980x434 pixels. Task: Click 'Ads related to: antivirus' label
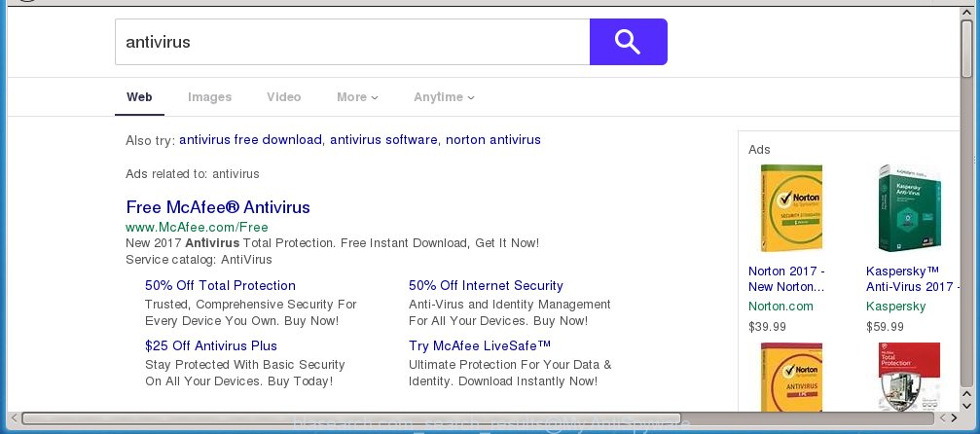click(x=193, y=174)
